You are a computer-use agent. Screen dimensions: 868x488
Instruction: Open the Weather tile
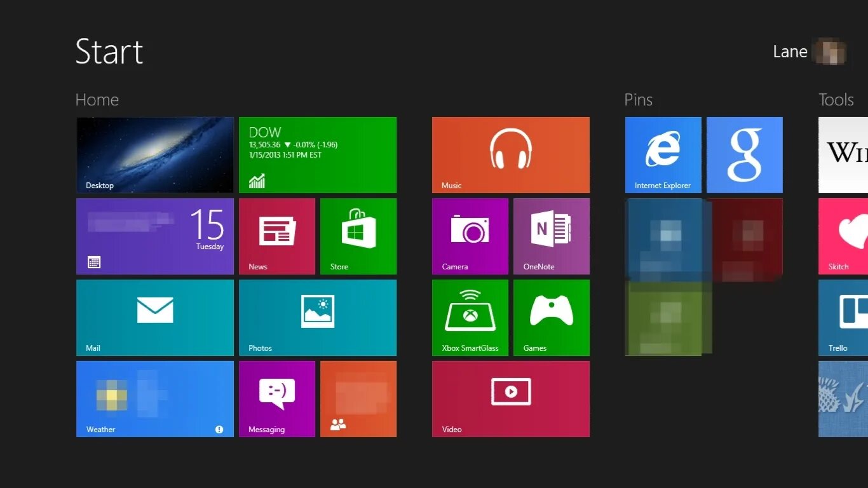click(155, 399)
